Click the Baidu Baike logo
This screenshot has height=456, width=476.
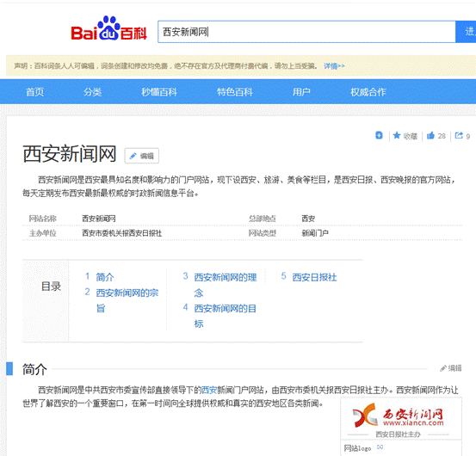coord(108,28)
